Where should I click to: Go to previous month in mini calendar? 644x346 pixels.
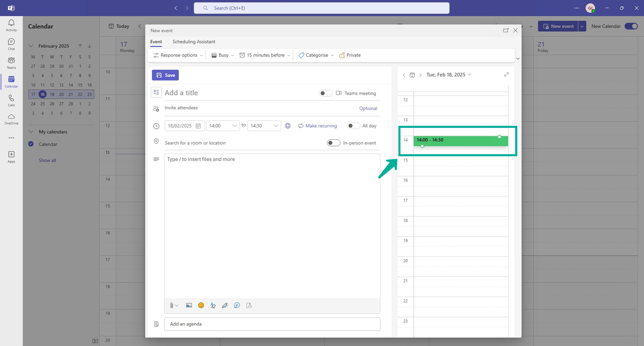click(80, 46)
